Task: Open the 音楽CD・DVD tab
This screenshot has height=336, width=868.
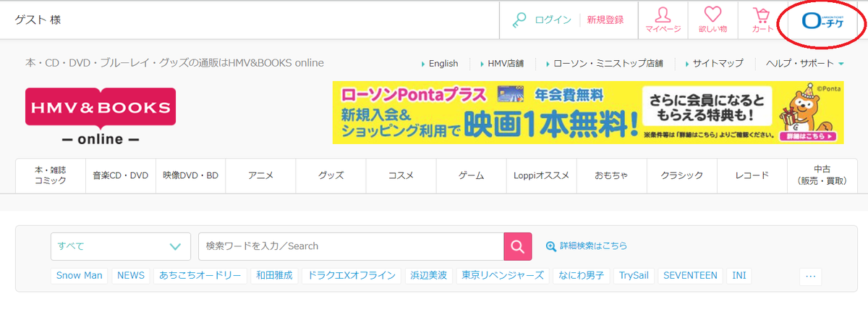Action: pyautogui.click(x=120, y=175)
